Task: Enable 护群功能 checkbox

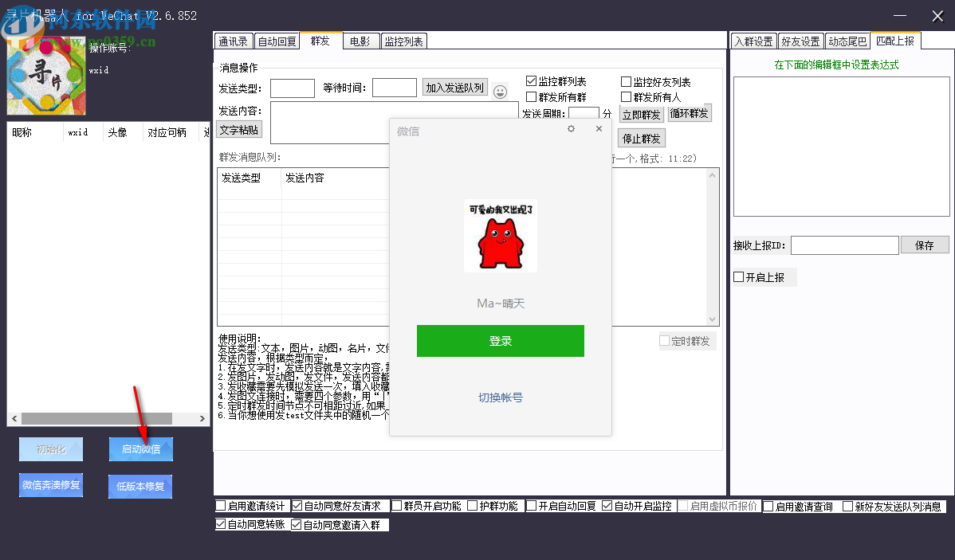Action: tap(472, 506)
